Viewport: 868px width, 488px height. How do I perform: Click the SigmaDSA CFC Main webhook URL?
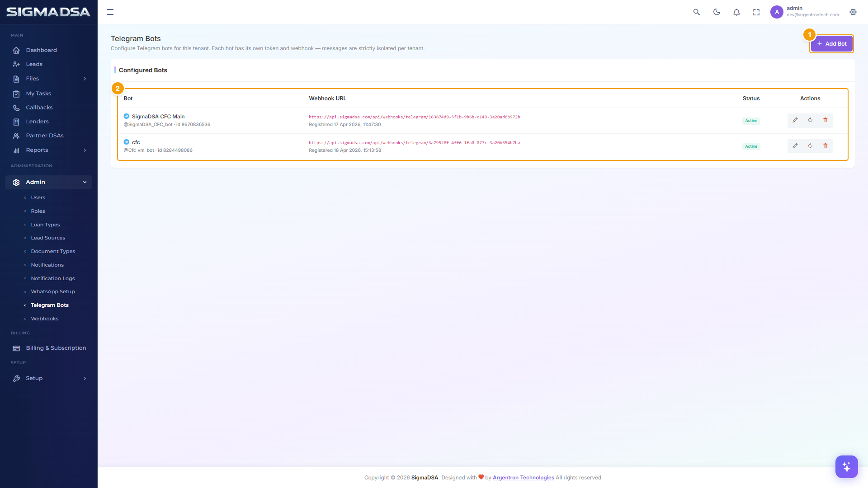(x=414, y=117)
